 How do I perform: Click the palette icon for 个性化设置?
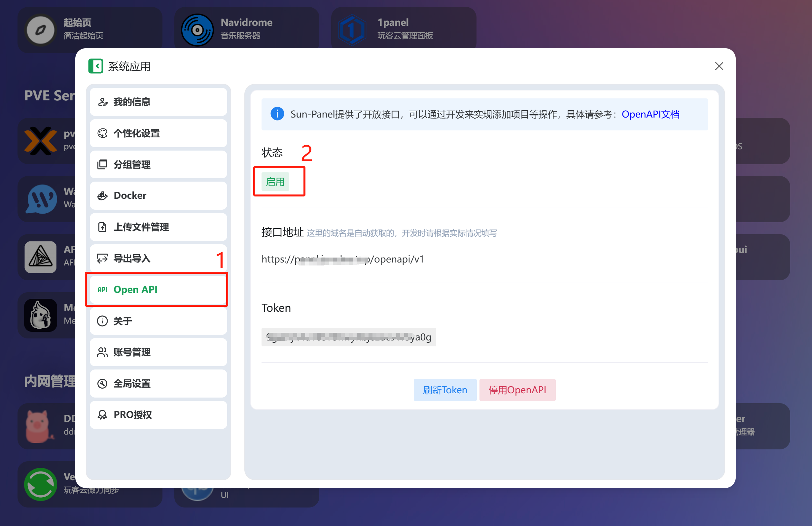pyautogui.click(x=102, y=133)
